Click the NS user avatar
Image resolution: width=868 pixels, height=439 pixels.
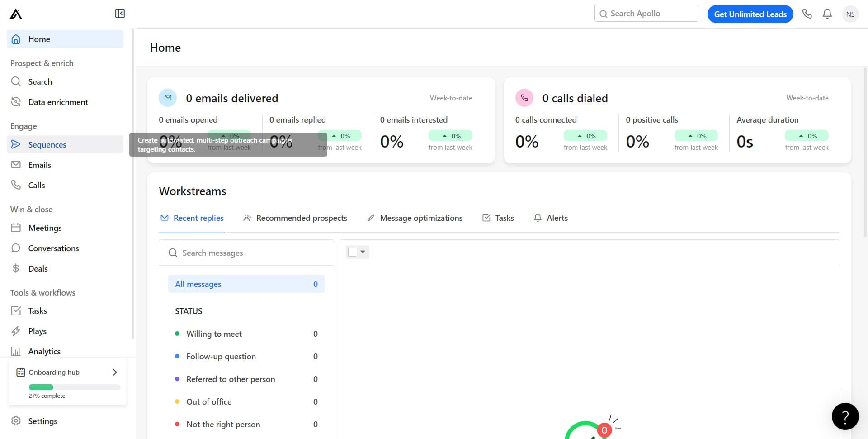[x=850, y=14]
